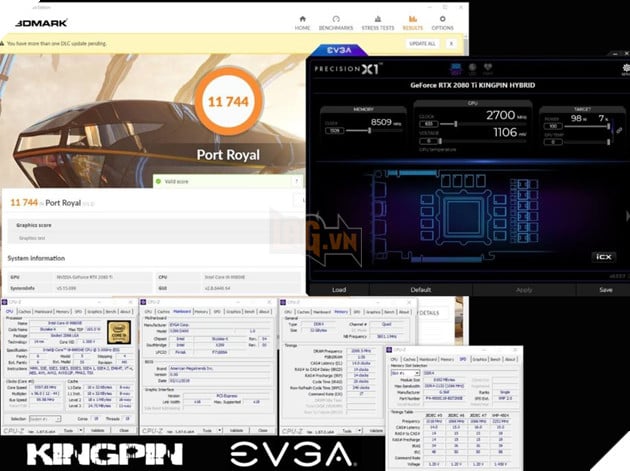
Task: Click the power target slider
Action: [x=588, y=127]
